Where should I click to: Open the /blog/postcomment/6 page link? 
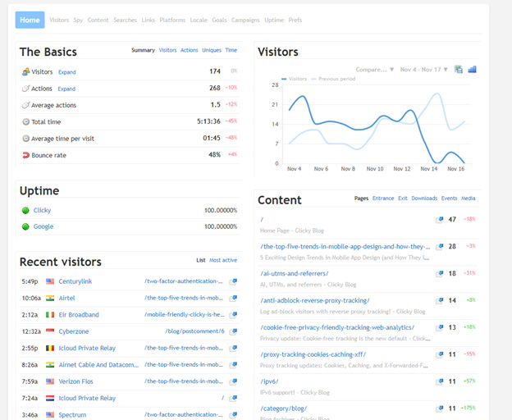195,331
